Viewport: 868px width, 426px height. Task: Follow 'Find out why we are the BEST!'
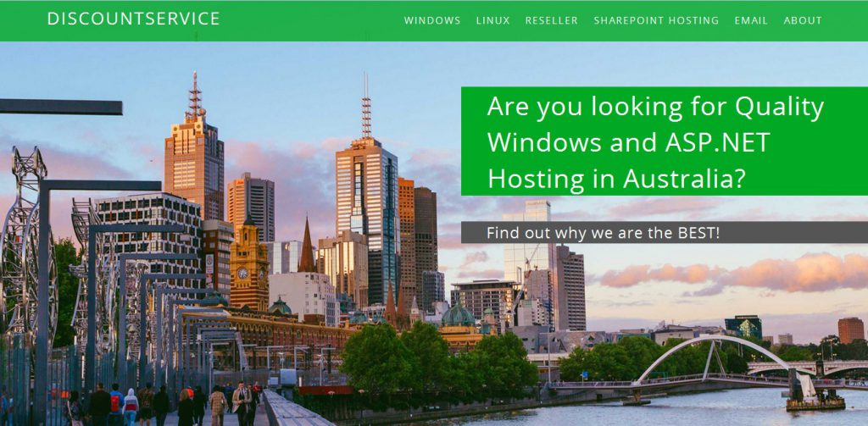tap(604, 232)
